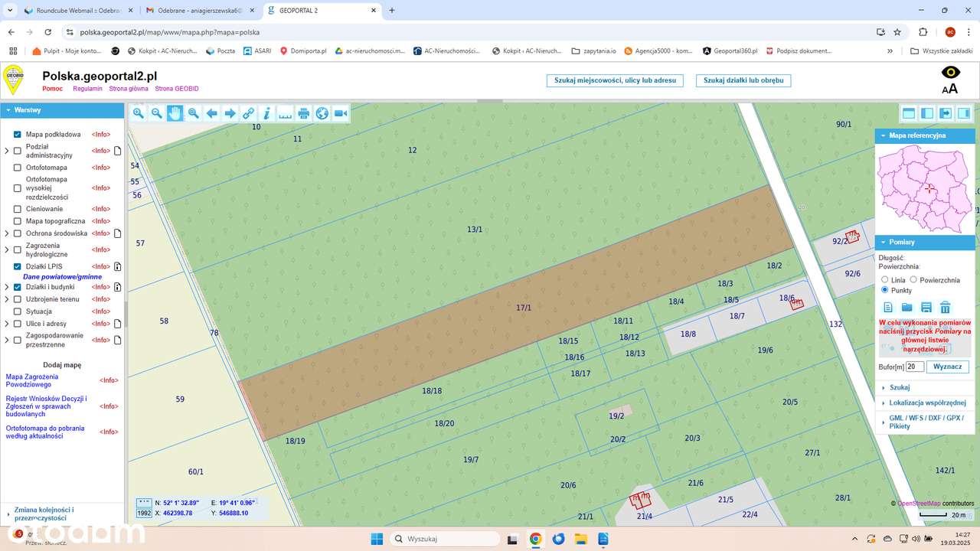Open Ortofotomapa do pobrania według aktualności link
The height and width of the screenshot is (551, 980).
[x=45, y=432]
